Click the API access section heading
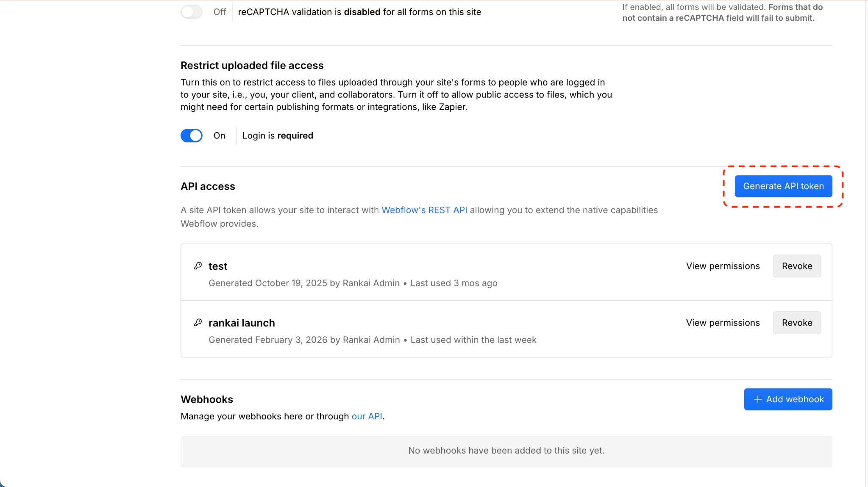The width and height of the screenshot is (868, 487). [207, 186]
